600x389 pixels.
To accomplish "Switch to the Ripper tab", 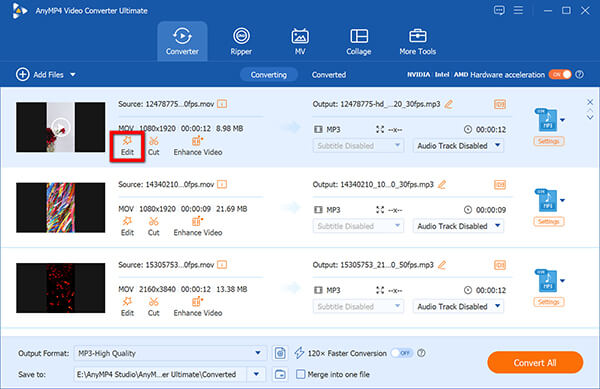I will pos(241,41).
